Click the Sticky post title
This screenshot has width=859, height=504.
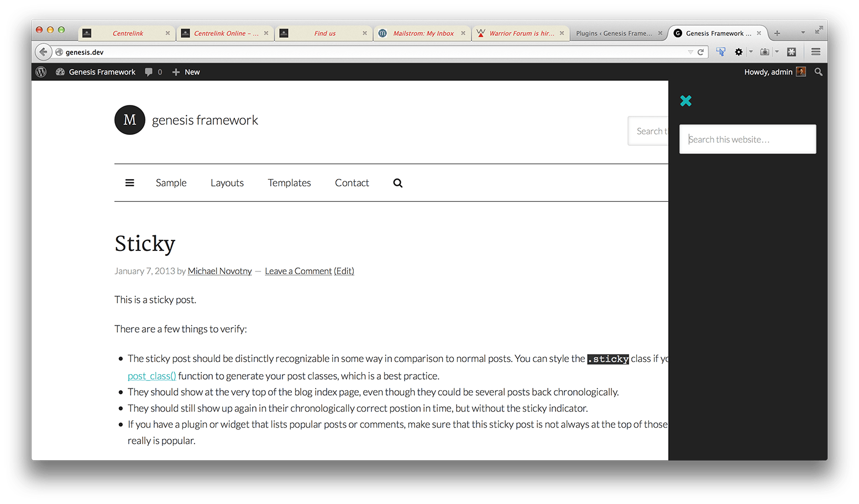(145, 244)
